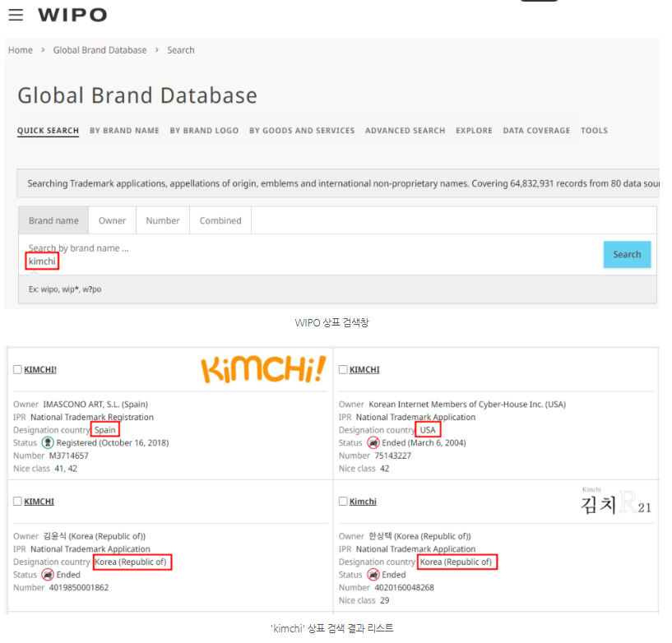Screen dimensions: 672x643
Task: Click the ended status icon for number 75143227
Action: [373, 442]
